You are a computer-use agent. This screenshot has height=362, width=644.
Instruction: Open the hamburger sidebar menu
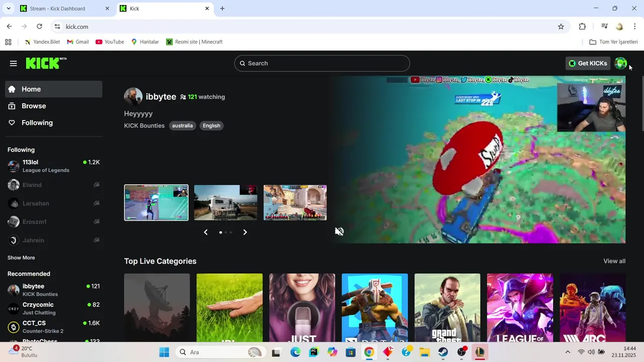(x=14, y=63)
